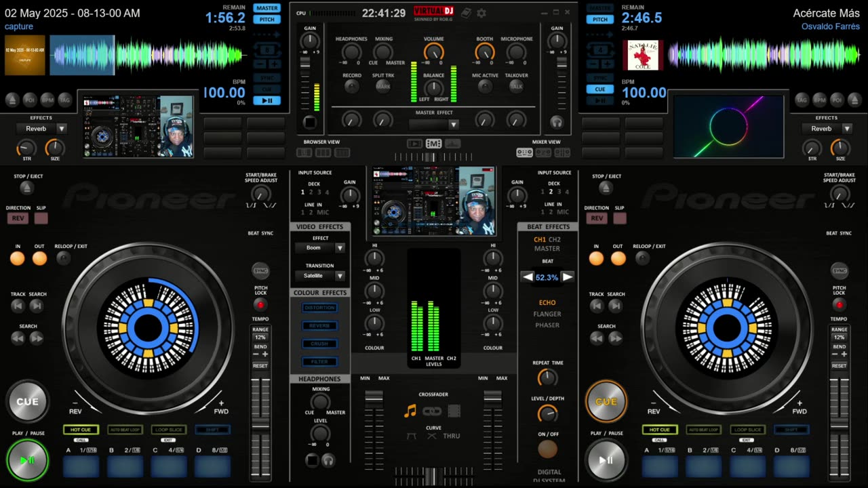Select the mixer 'M' center view icon
Screen dimensions: 868x488
coord(433,144)
